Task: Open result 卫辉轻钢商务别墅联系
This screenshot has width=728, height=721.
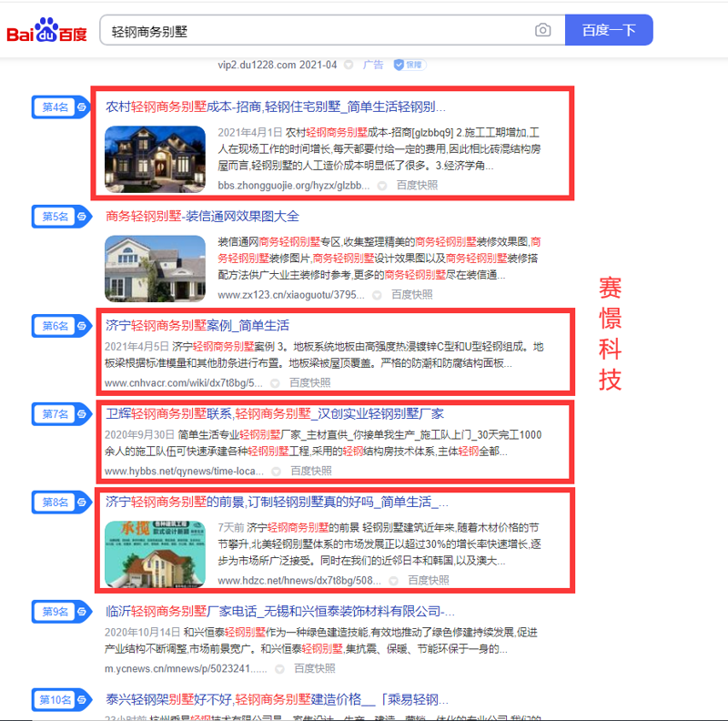Action: coord(275,414)
